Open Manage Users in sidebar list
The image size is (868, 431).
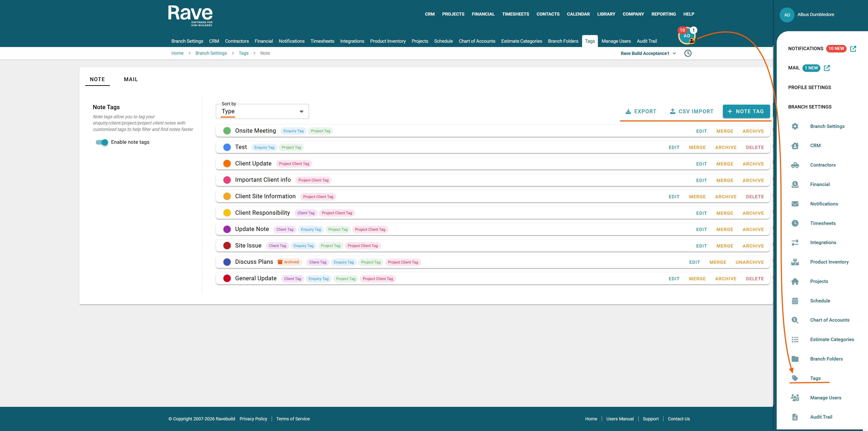tap(826, 398)
